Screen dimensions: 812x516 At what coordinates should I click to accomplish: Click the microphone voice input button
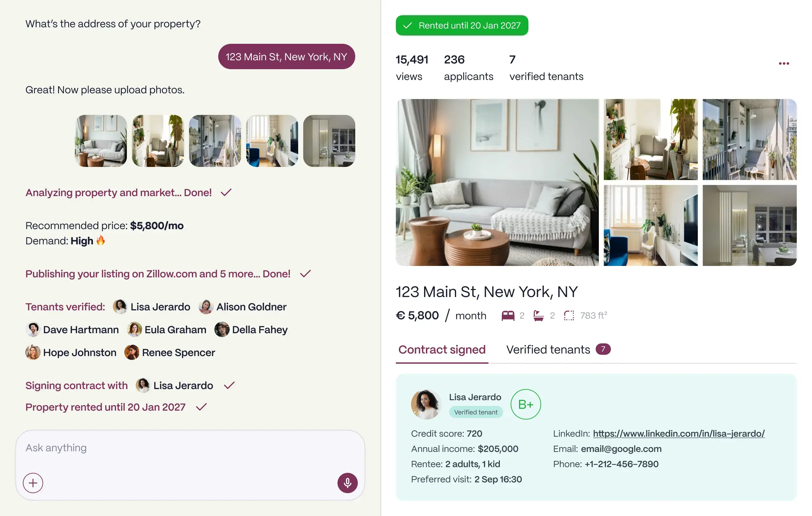coord(347,483)
